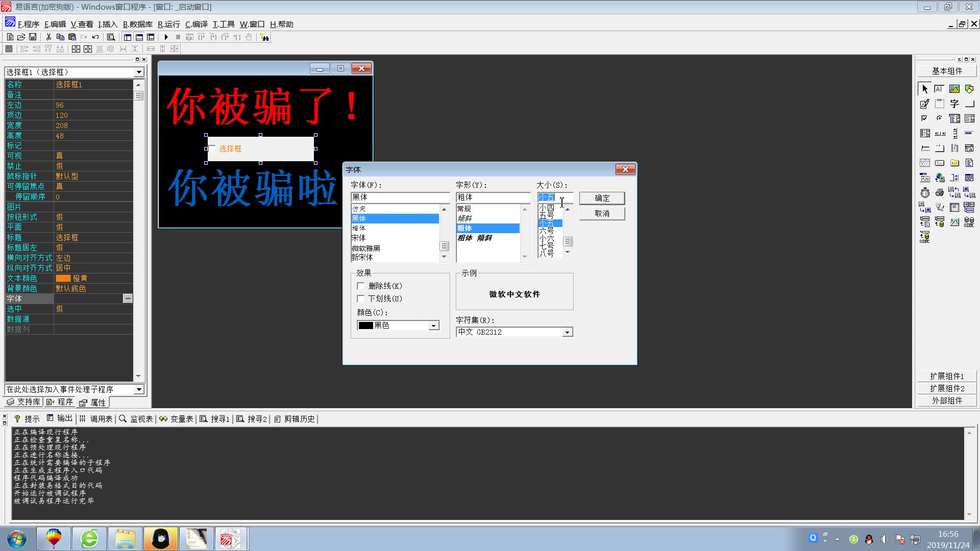Enable the 删除线(K) strikethrough effect
Image resolution: width=980 pixels, height=551 pixels.
361,286
